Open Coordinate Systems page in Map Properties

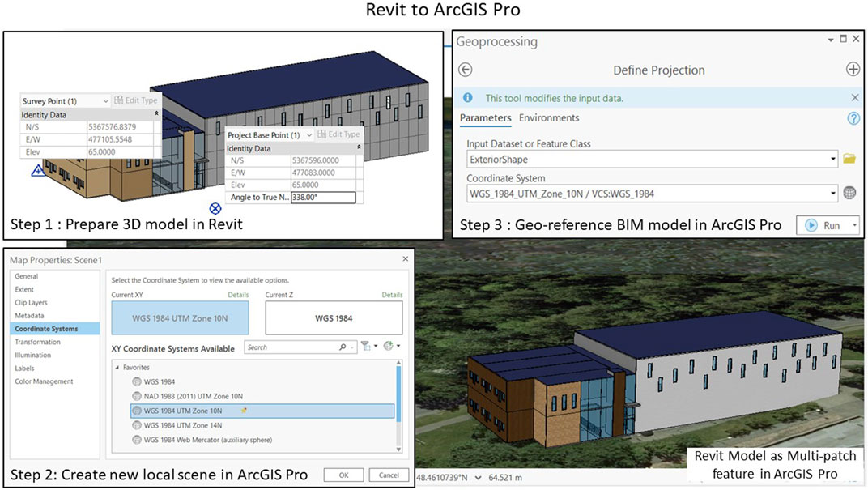click(x=55, y=329)
